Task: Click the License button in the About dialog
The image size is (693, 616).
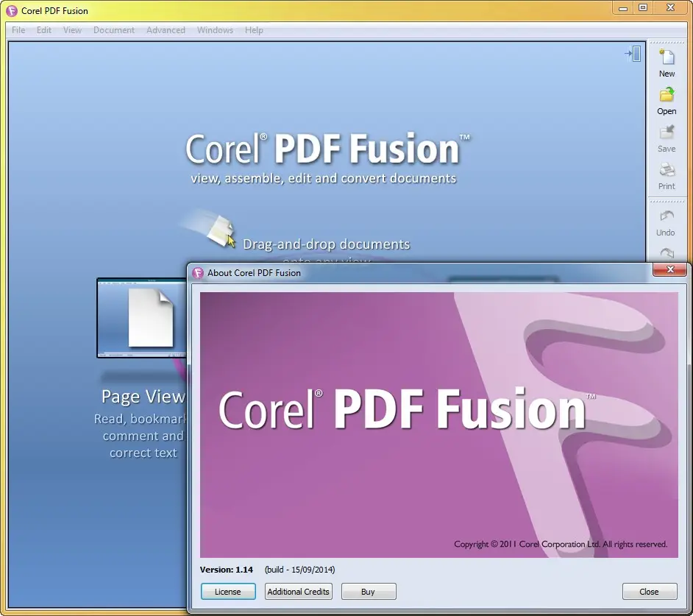Action: pyautogui.click(x=228, y=591)
